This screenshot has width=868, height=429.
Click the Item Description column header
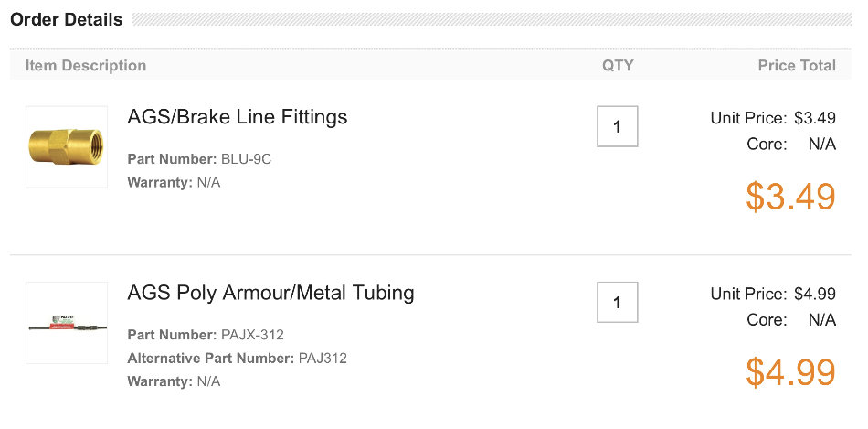[86, 66]
